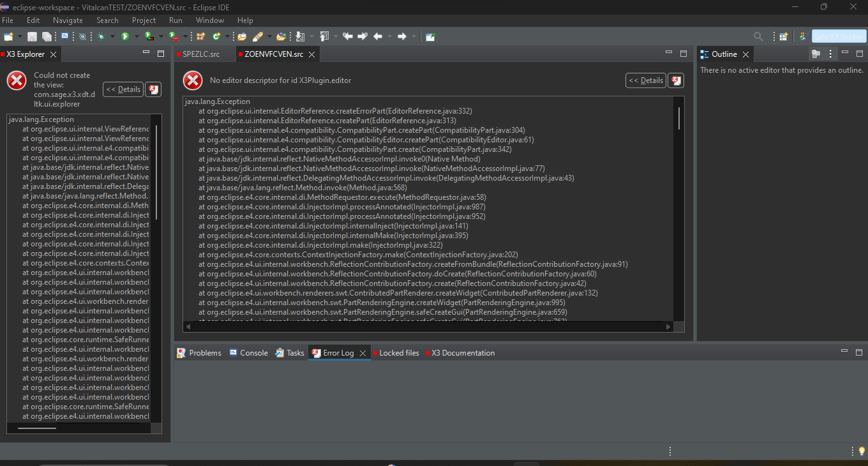Click Details button in the editor error
868x466 pixels.
pos(646,80)
